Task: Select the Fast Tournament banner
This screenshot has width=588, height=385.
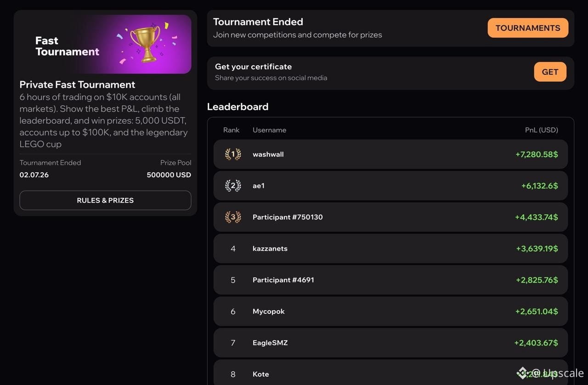Action: click(x=105, y=44)
